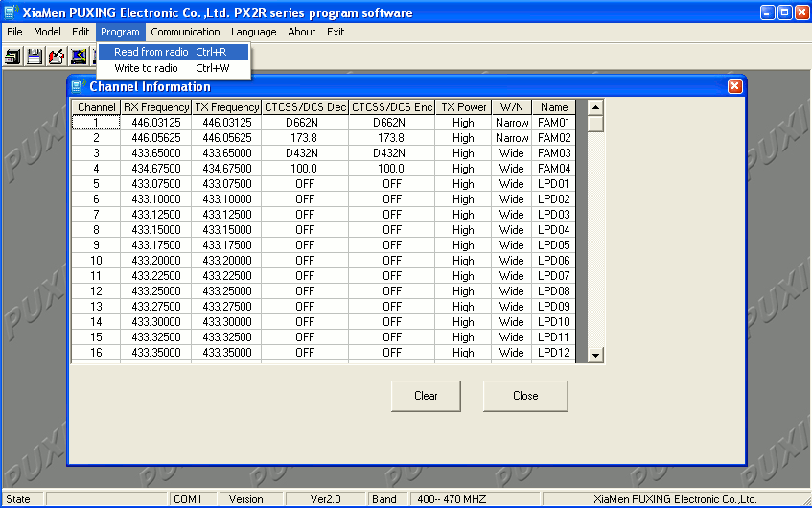Screen dimensions: 812x508
Task: Open the About menu
Action: [301, 32]
